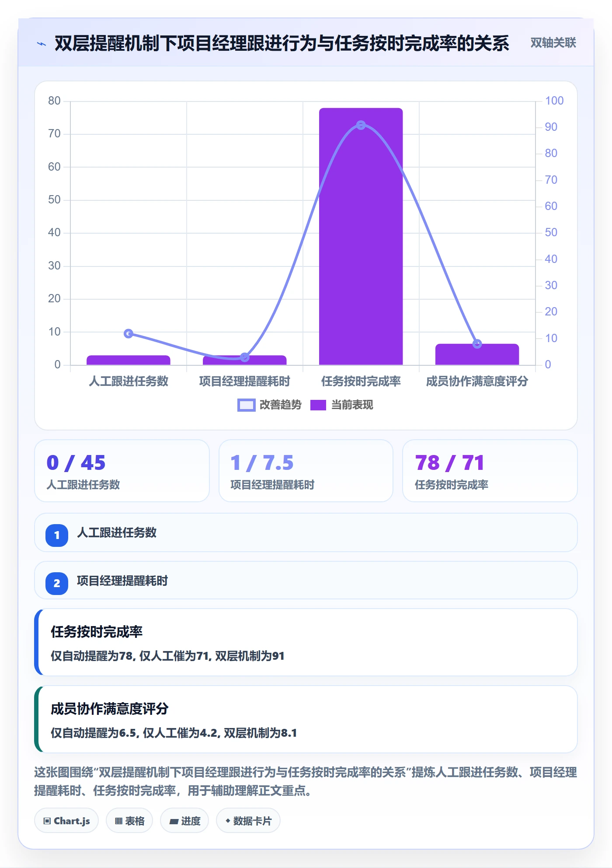Click the x-axis label 项目经理提醒耗时
The width and height of the screenshot is (612, 868).
(x=245, y=381)
